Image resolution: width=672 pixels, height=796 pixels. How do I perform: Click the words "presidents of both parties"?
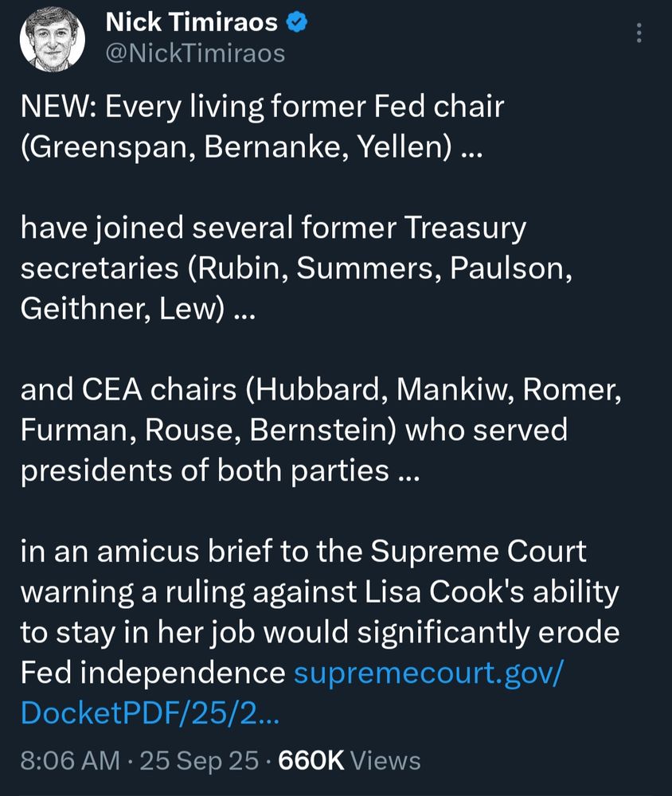tap(204, 471)
